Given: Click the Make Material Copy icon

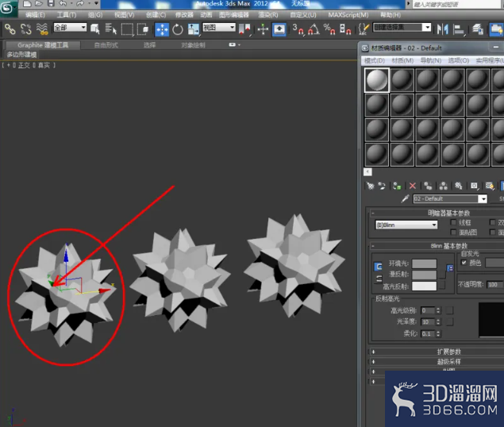Looking at the screenshot, I should coord(428,186).
